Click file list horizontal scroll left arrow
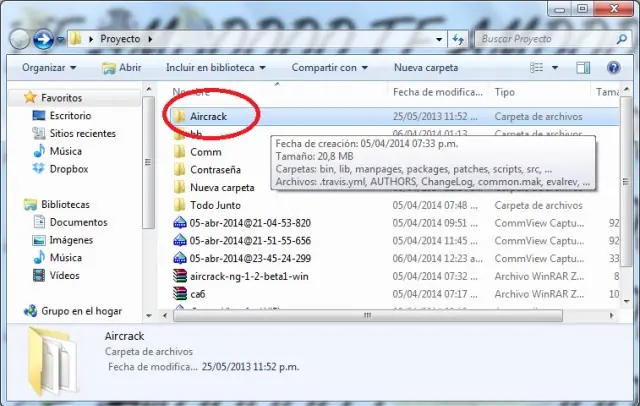This screenshot has width=640, height=406. (165, 315)
